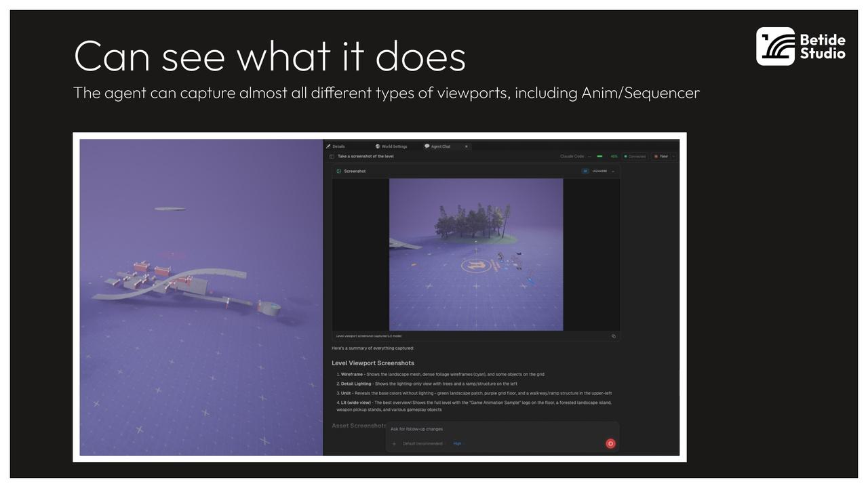This screenshot has width=868, height=488.
Task: Close the Agent Chat tab
Action: click(x=467, y=146)
